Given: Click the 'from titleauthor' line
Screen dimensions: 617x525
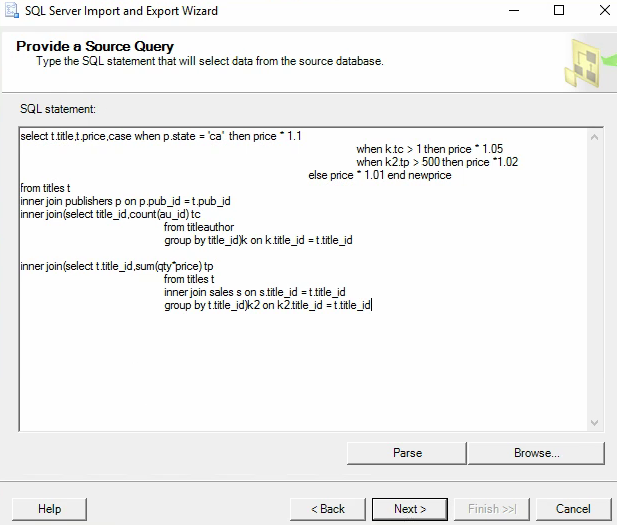Looking at the screenshot, I should [x=199, y=227].
